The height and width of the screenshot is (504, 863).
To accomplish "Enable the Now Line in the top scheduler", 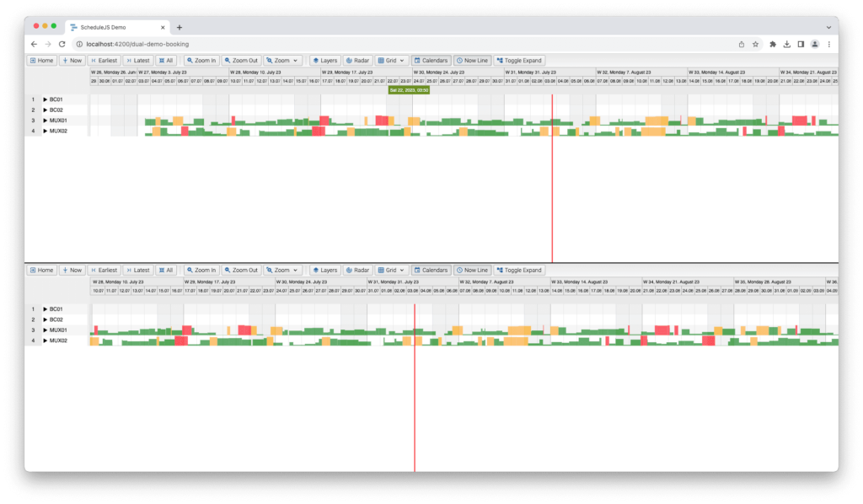I will (472, 60).
